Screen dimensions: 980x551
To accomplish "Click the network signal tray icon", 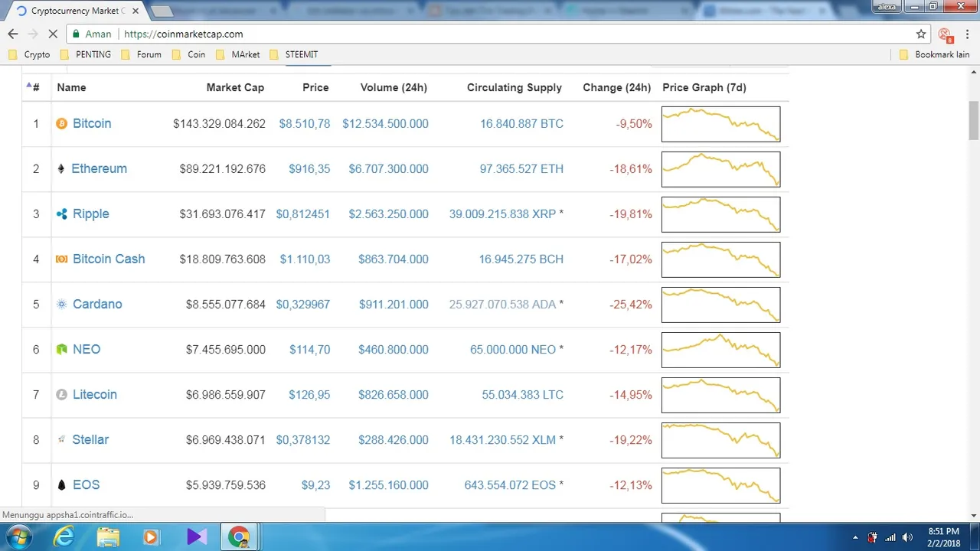I will point(890,537).
